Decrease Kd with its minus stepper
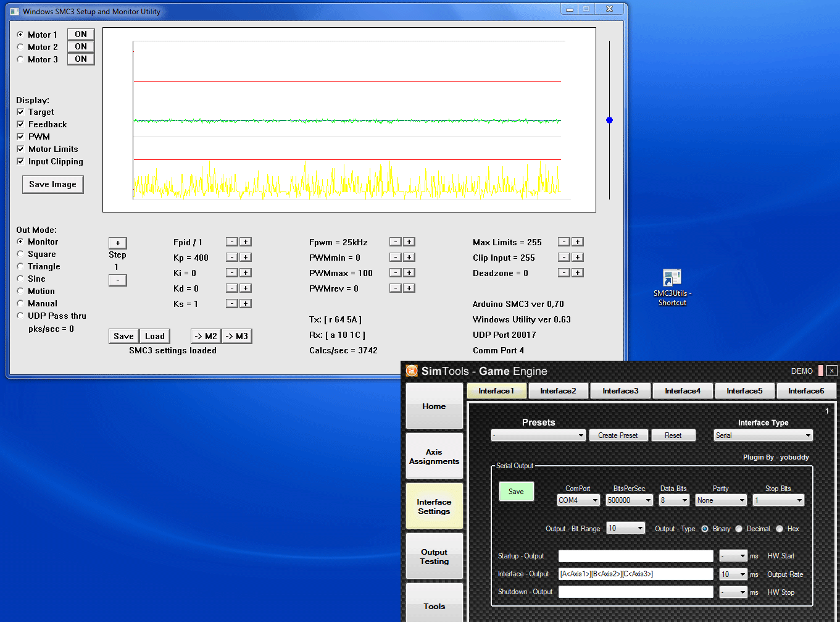Screen dimensions: 840x622 click(x=231, y=288)
